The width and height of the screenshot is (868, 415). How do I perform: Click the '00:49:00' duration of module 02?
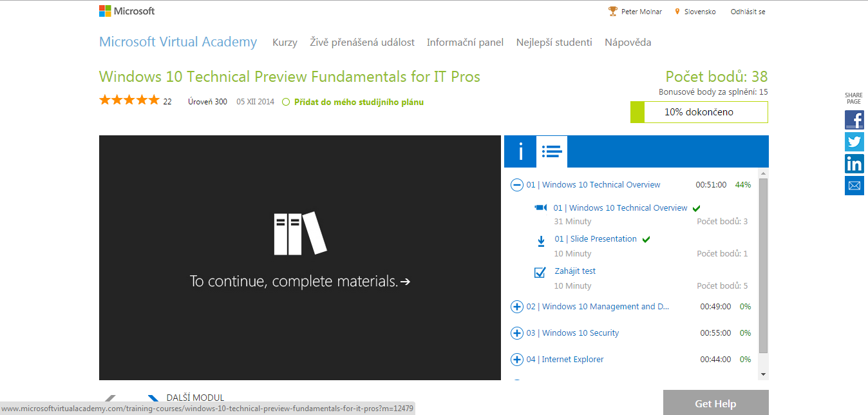[715, 307]
